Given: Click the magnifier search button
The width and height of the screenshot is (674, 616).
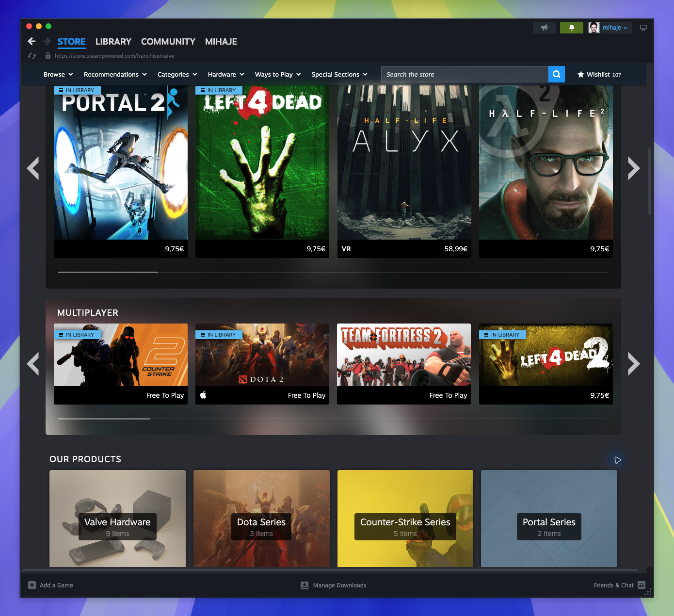Looking at the screenshot, I should (557, 74).
